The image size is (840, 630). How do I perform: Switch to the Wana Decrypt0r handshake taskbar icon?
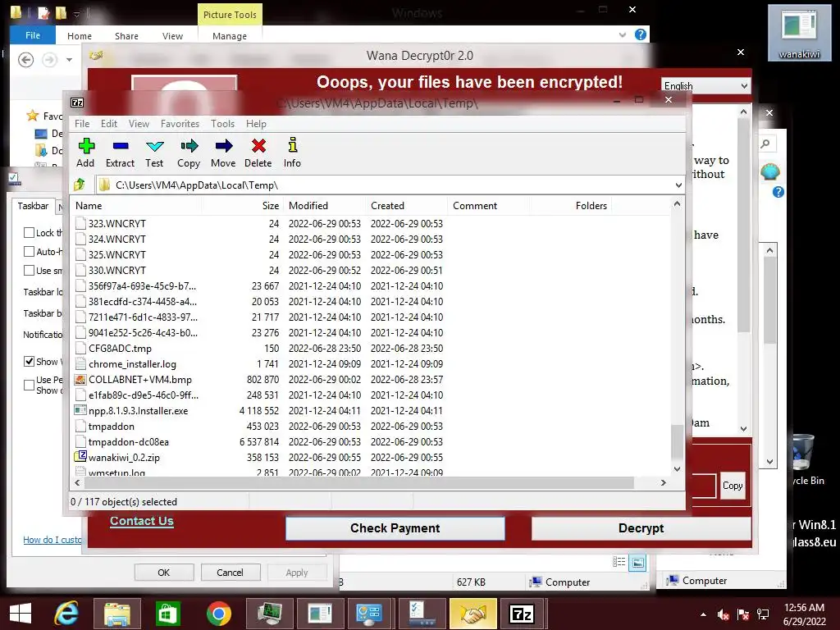[x=473, y=614]
